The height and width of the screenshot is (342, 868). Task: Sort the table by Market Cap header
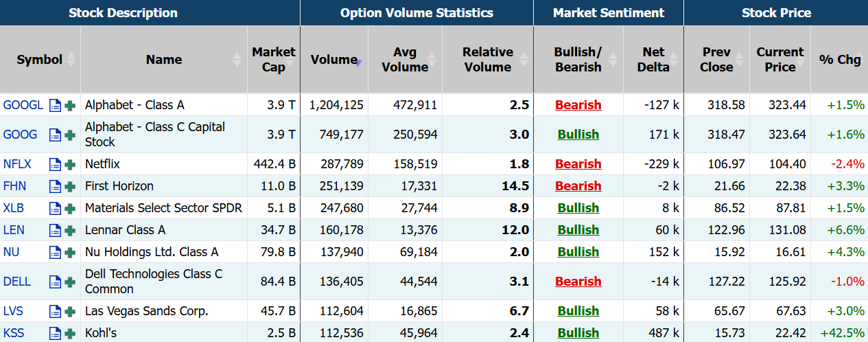[x=273, y=60]
